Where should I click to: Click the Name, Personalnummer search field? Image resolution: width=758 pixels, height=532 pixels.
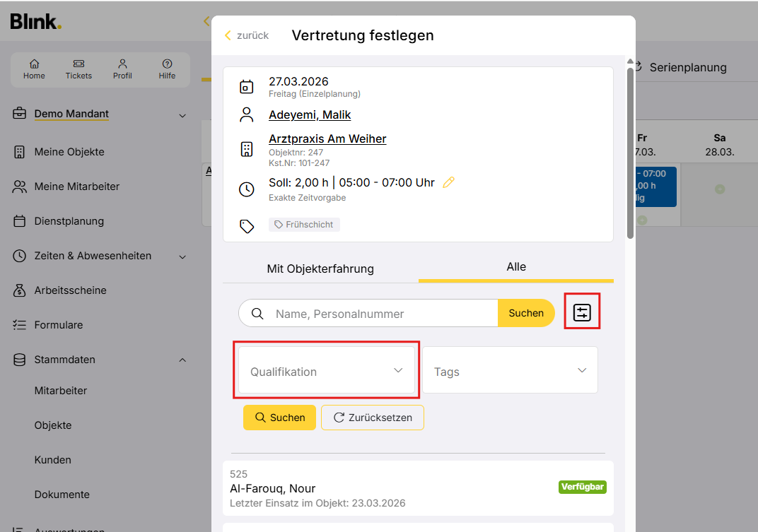tap(382, 313)
